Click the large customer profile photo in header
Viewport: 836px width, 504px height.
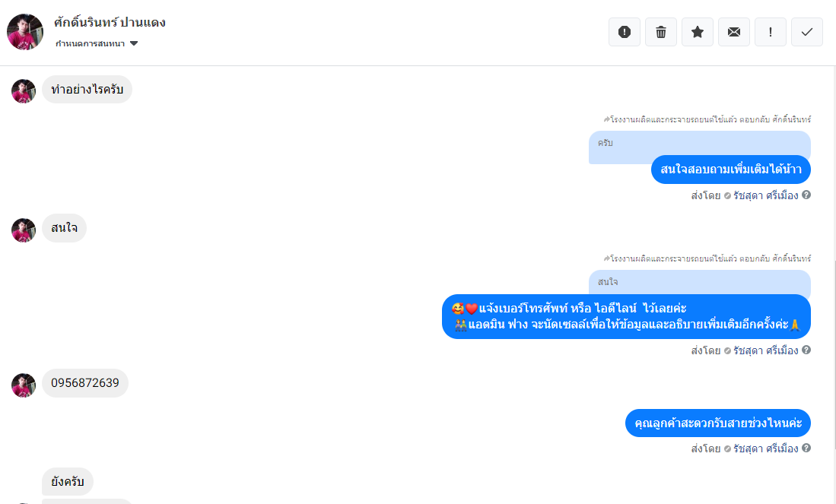coord(25,32)
